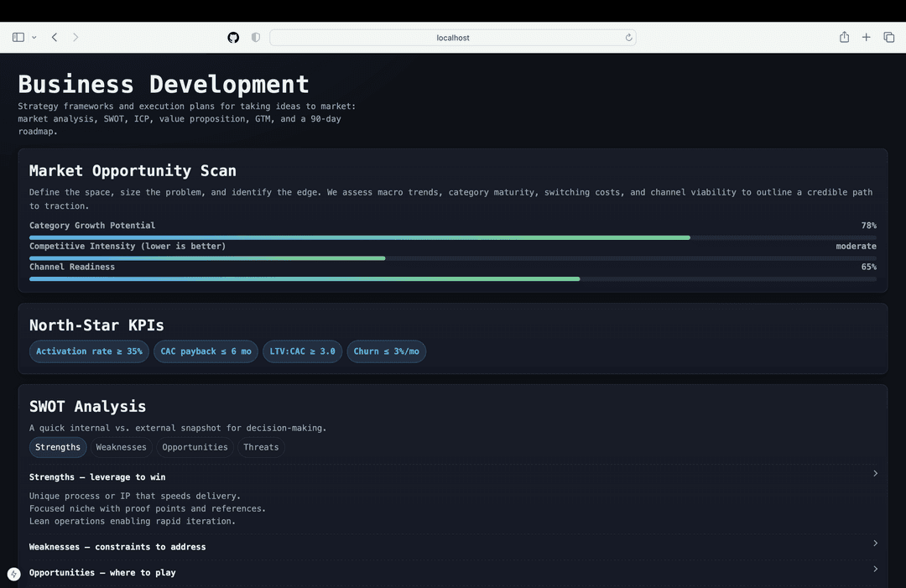Click the Activation rate ≥ 35% chip
Viewport: 906px width, 588px height.
coord(89,351)
